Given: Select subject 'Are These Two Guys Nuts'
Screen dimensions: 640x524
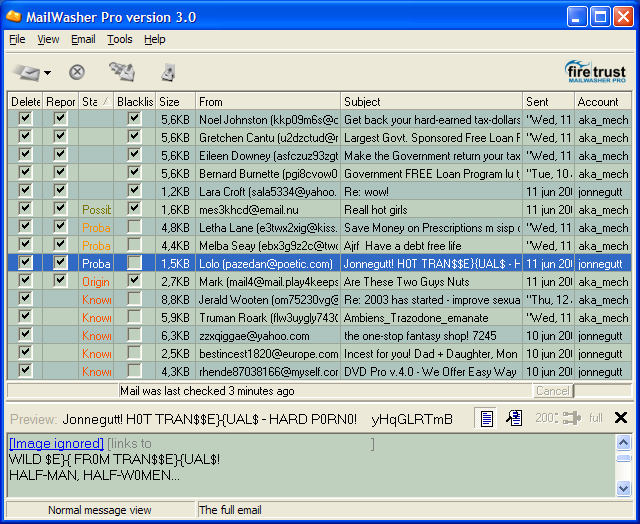Looking at the screenshot, I should click(407, 282).
